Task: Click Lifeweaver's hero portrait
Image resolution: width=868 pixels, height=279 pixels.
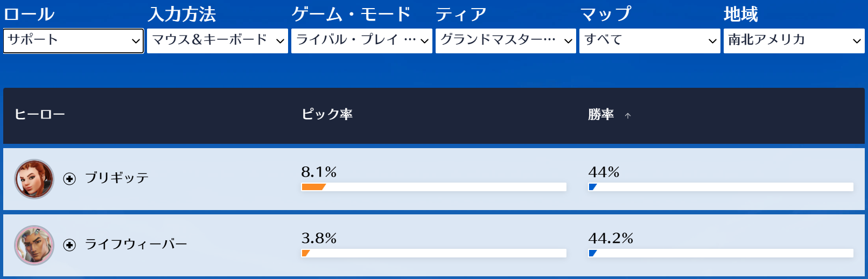Action: (x=34, y=245)
